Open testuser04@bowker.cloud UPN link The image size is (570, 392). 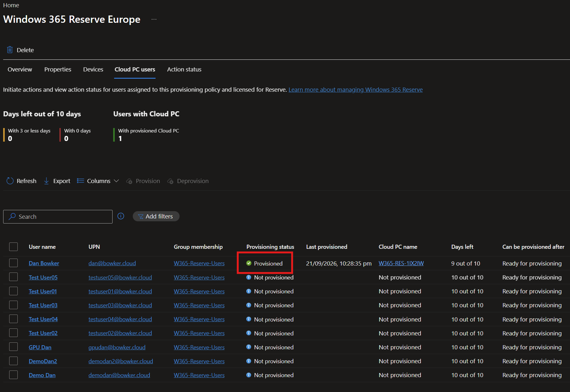click(x=120, y=319)
